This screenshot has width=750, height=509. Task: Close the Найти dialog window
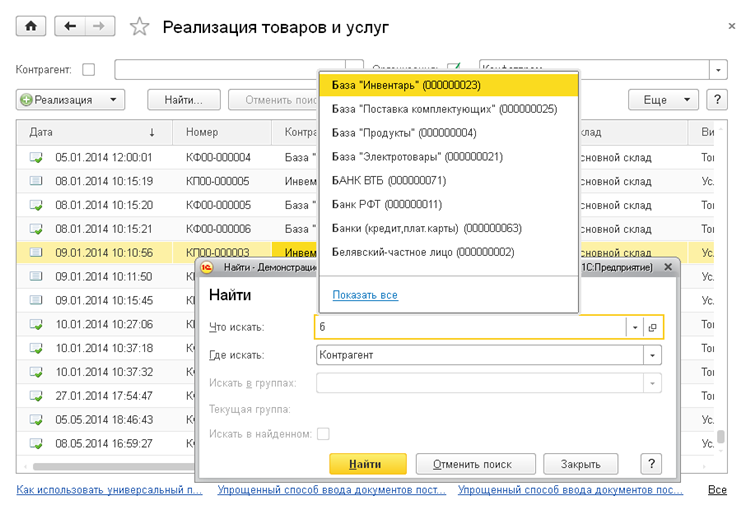point(668,267)
